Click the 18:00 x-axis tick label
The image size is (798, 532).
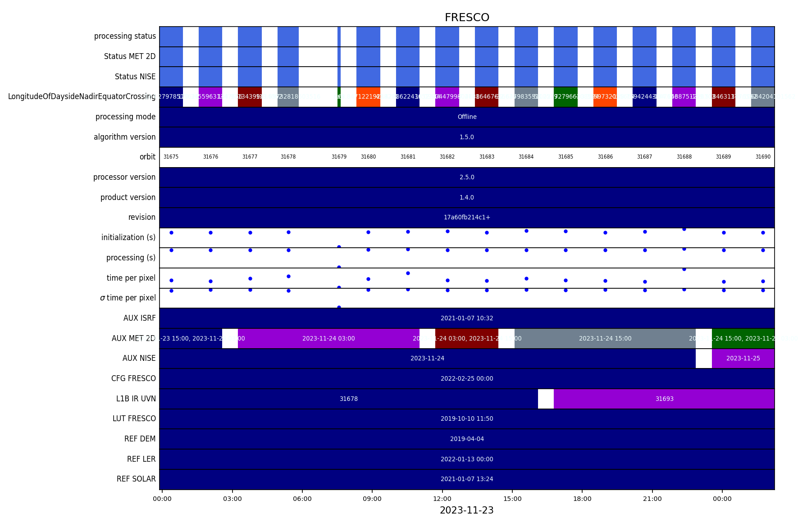(x=582, y=499)
